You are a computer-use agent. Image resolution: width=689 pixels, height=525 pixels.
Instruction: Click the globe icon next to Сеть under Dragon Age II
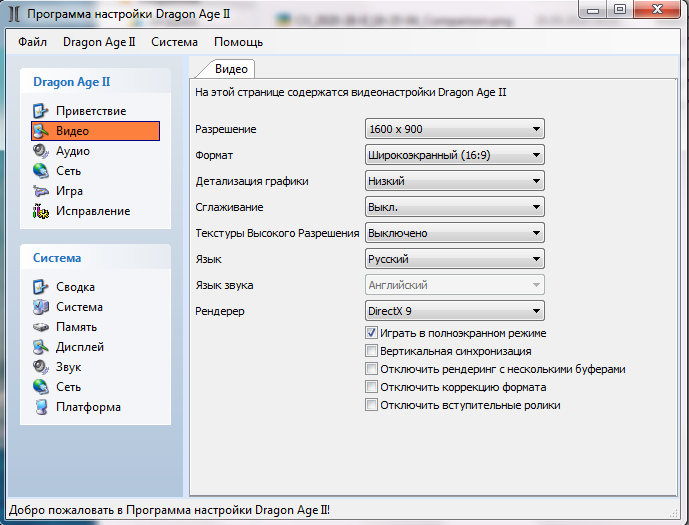pos(40,171)
